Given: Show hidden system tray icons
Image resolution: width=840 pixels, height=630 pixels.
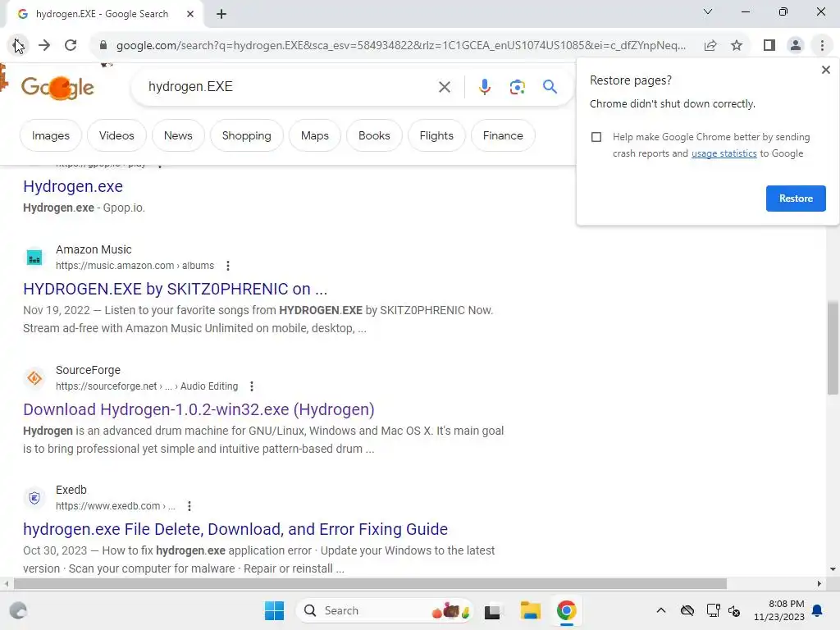Looking at the screenshot, I should pyautogui.click(x=661, y=610).
